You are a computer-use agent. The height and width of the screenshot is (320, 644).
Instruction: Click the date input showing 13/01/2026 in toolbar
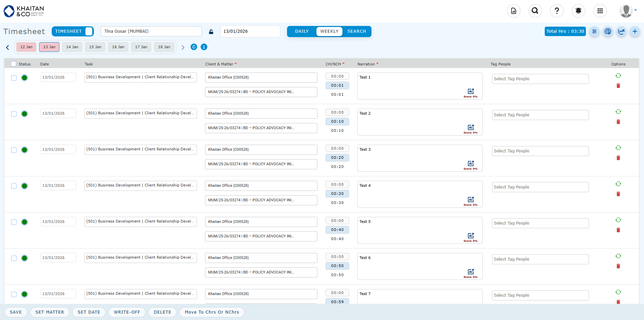[x=250, y=31]
